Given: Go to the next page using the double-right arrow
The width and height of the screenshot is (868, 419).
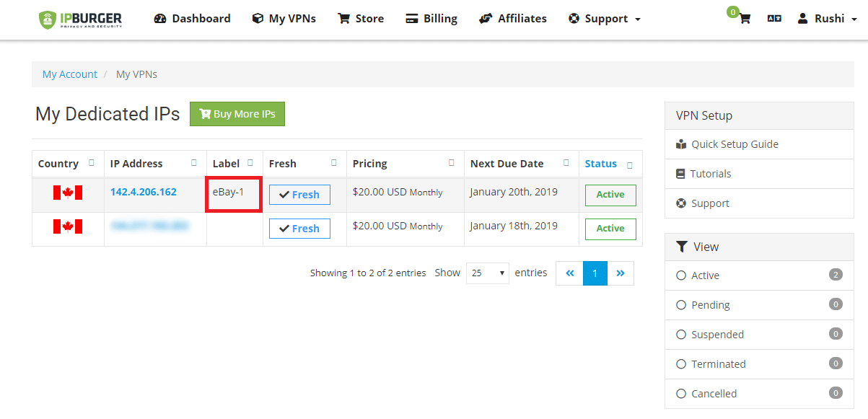Looking at the screenshot, I should point(620,273).
